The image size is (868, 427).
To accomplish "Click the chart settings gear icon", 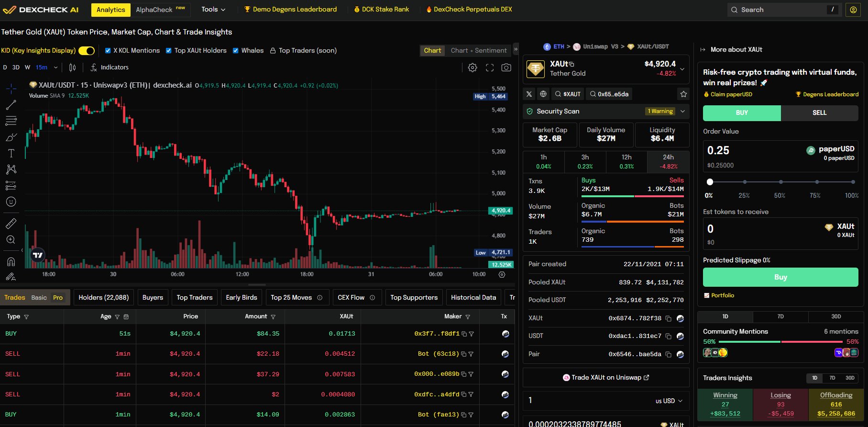I will [472, 67].
